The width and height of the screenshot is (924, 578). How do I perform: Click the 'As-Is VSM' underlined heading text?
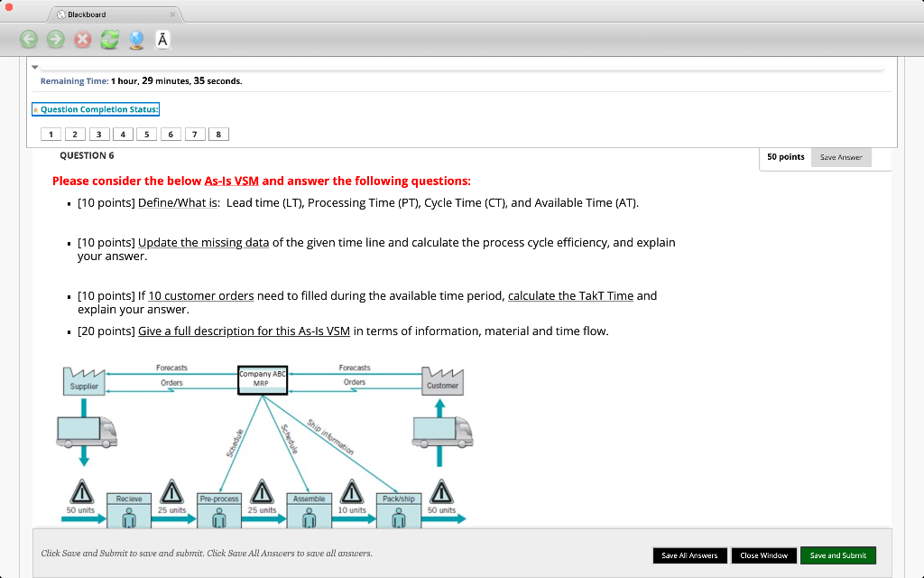232,181
